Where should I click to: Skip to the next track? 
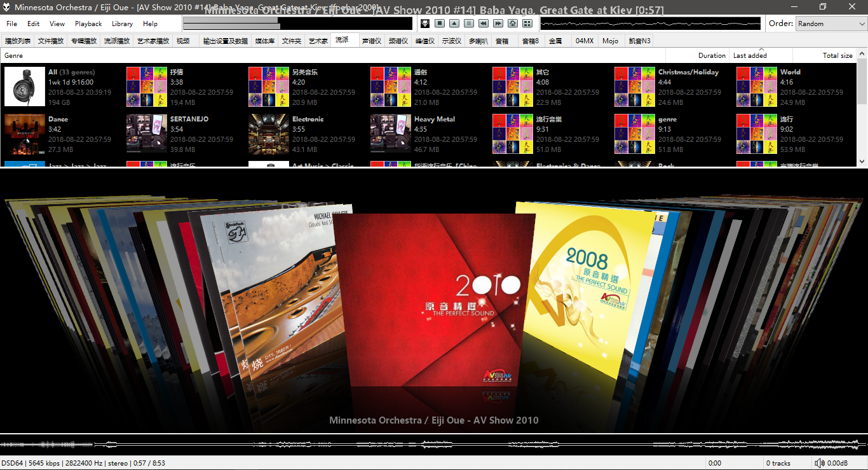pos(498,24)
